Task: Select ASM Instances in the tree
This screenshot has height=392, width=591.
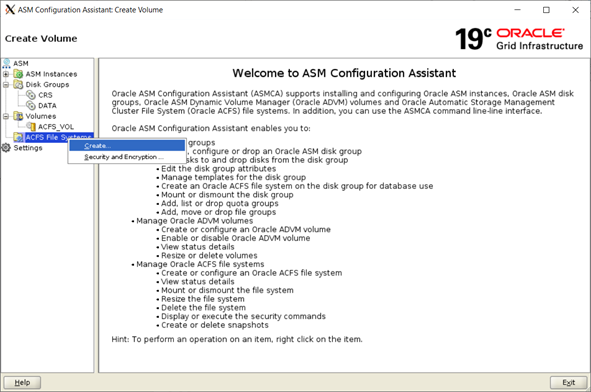Action: (x=51, y=74)
